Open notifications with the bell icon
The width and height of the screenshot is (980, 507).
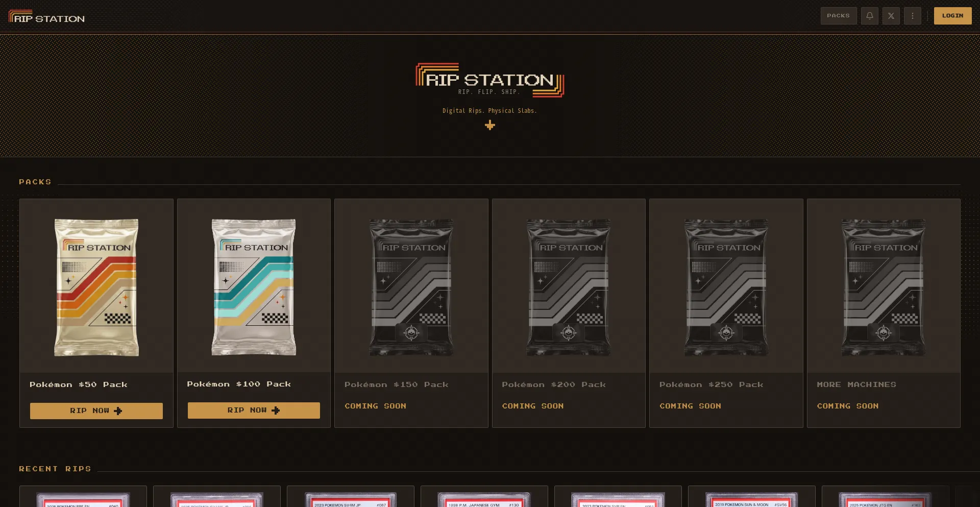coord(870,16)
